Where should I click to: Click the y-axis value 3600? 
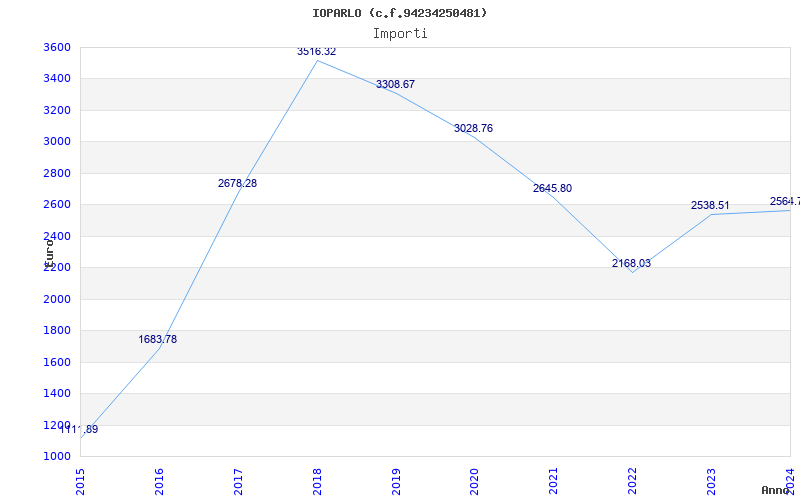click(57, 47)
